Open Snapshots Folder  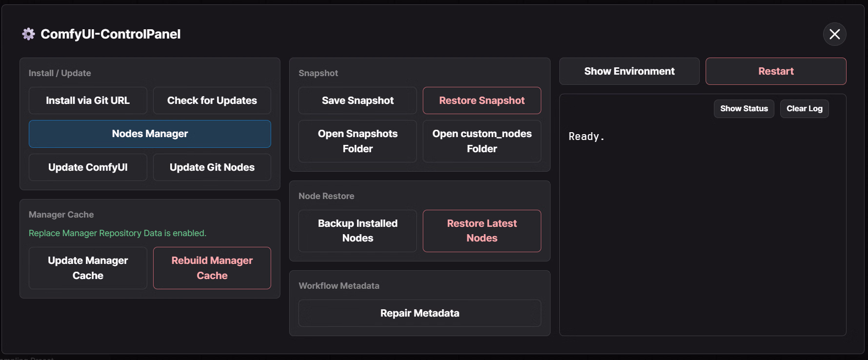pos(357,141)
